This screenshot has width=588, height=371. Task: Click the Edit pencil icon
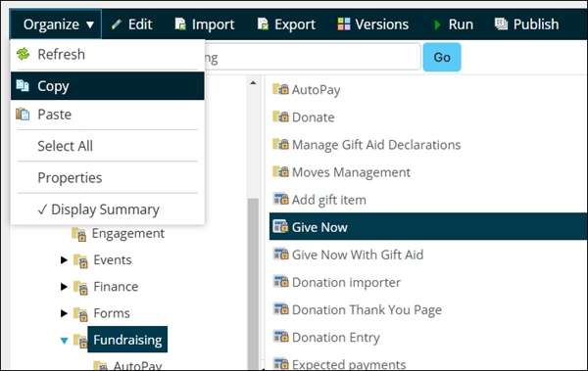(117, 24)
